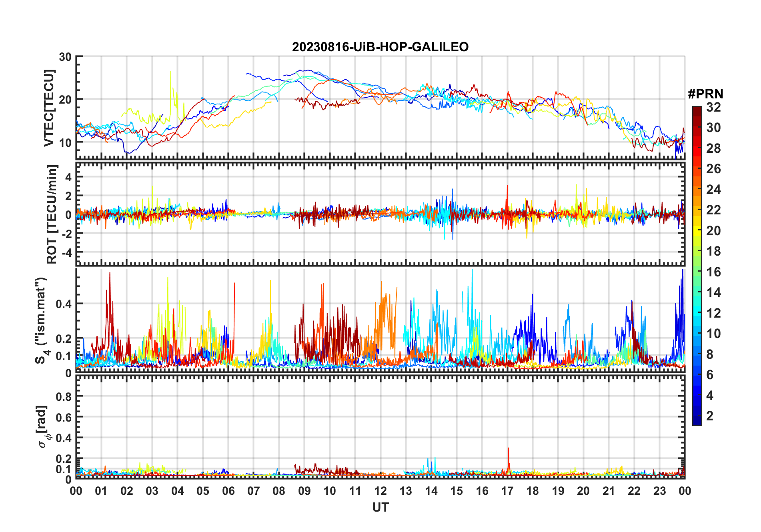Select colorbar tick label 22
The height and width of the screenshot is (532, 761).
click(x=713, y=210)
